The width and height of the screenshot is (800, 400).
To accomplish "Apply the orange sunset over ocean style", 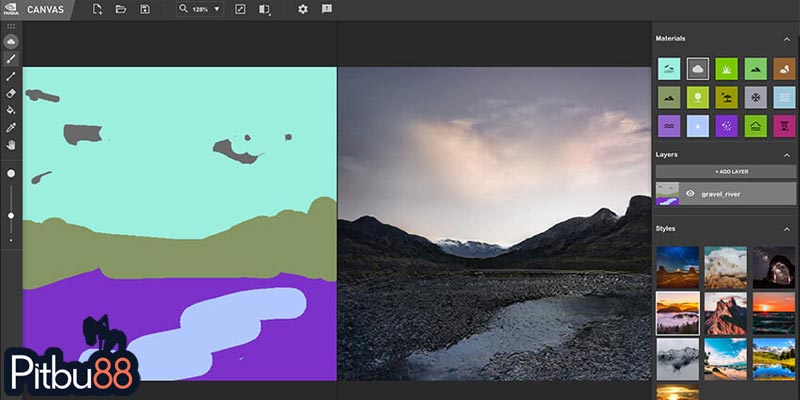I will [774, 313].
